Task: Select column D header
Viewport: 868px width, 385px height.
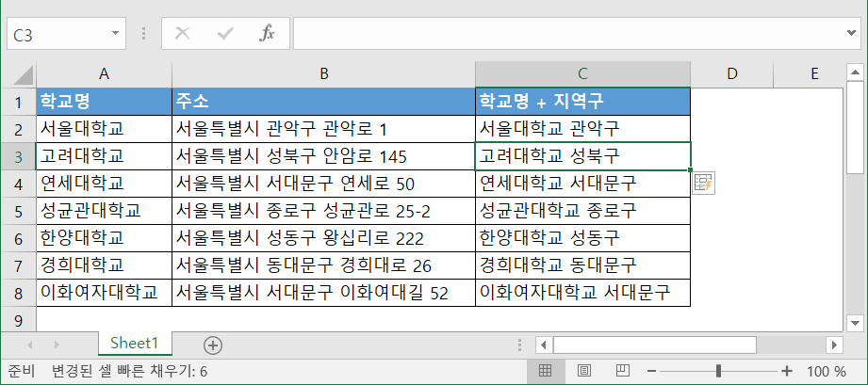Action: [x=732, y=74]
